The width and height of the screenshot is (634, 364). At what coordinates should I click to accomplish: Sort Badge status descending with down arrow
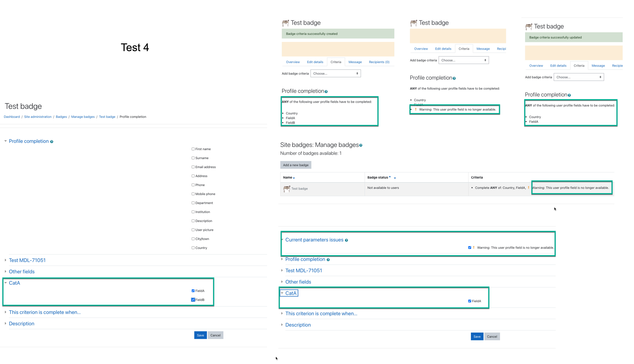[x=395, y=178]
